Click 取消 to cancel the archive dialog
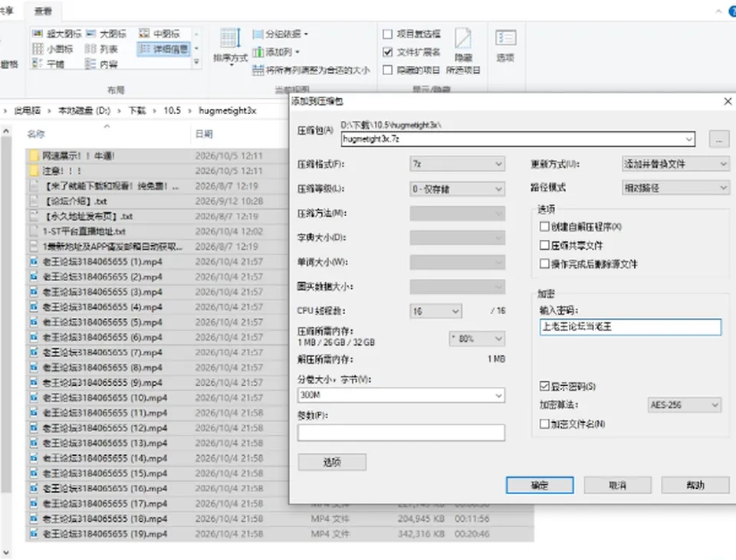The image size is (736, 560). (x=618, y=486)
